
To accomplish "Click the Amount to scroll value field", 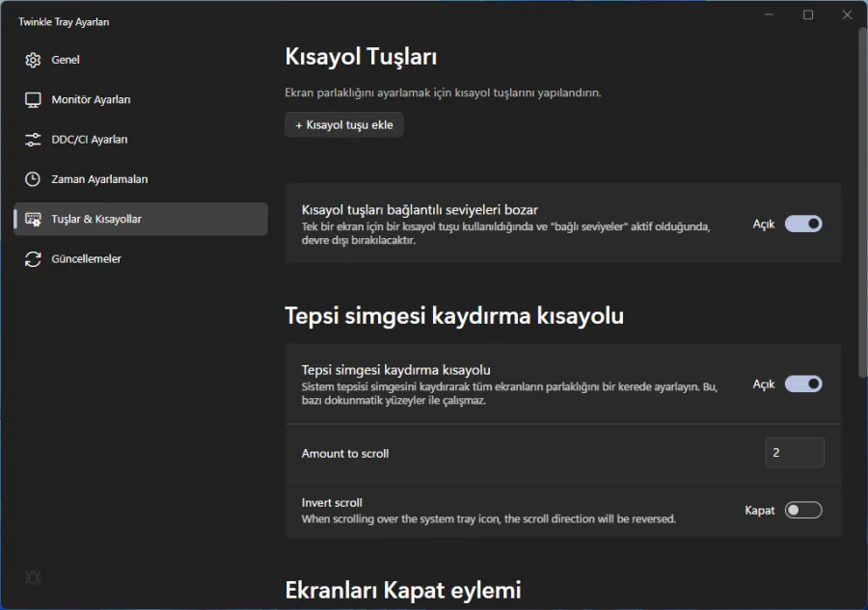I will pyautogui.click(x=795, y=452).
